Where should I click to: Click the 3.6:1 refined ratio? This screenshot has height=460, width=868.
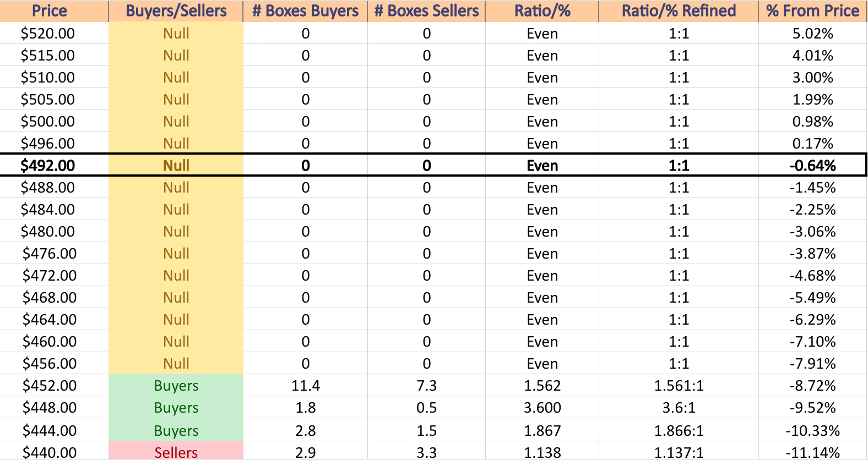[679, 408]
